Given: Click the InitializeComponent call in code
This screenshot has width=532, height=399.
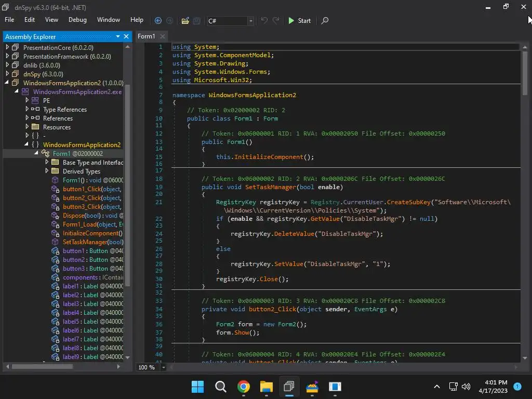Looking at the screenshot, I should [x=269, y=157].
